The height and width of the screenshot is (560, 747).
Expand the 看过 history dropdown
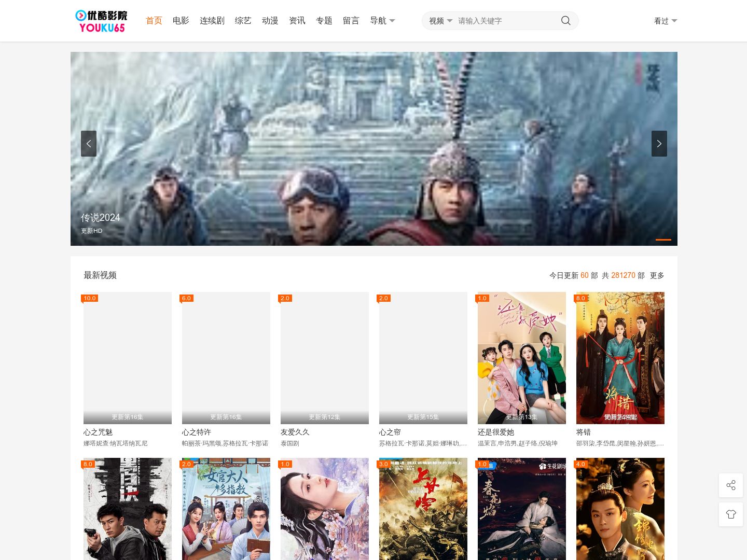click(x=666, y=21)
